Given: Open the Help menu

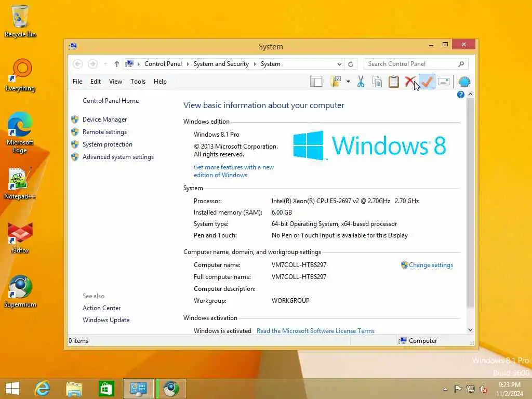Looking at the screenshot, I should tap(160, 82).
